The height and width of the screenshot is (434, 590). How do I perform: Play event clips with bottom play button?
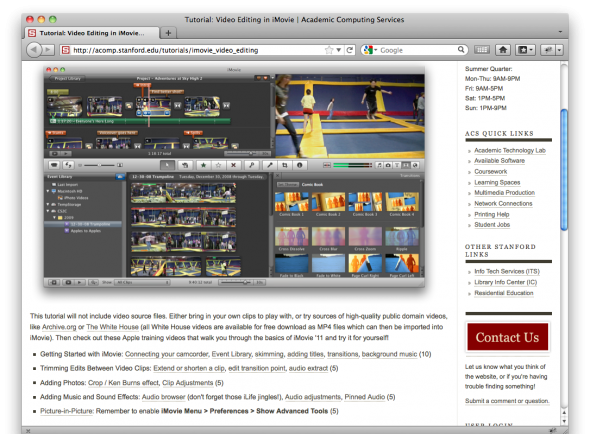click(x=79, y=282)
